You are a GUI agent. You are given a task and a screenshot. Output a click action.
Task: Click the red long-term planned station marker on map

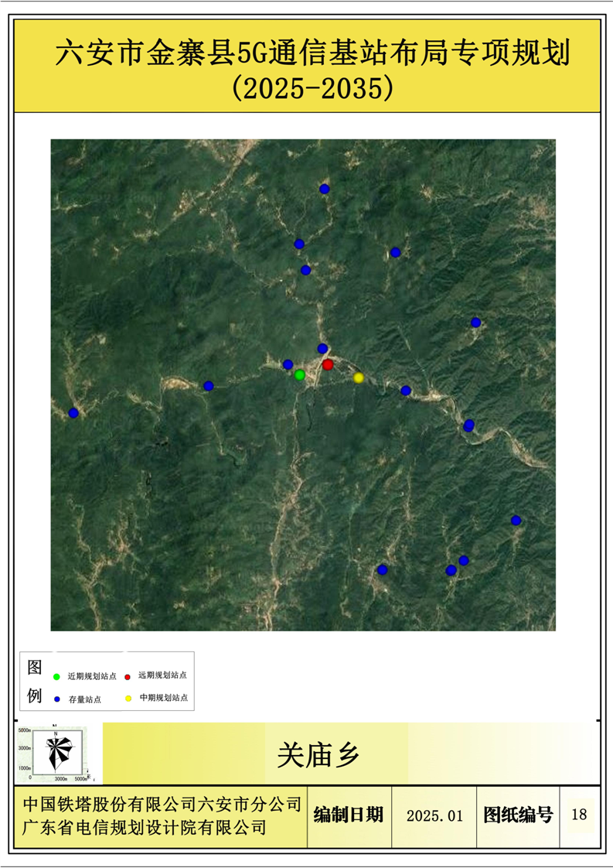[x=328, y=364]
